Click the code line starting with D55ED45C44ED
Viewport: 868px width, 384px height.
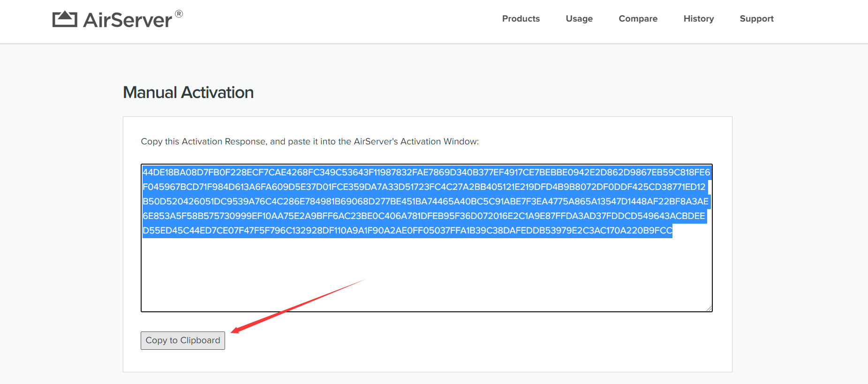pos(408,231)
